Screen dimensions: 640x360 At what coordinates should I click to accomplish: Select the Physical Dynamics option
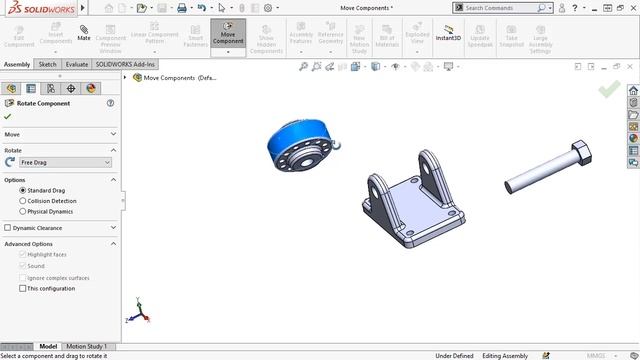coord(23,211)
